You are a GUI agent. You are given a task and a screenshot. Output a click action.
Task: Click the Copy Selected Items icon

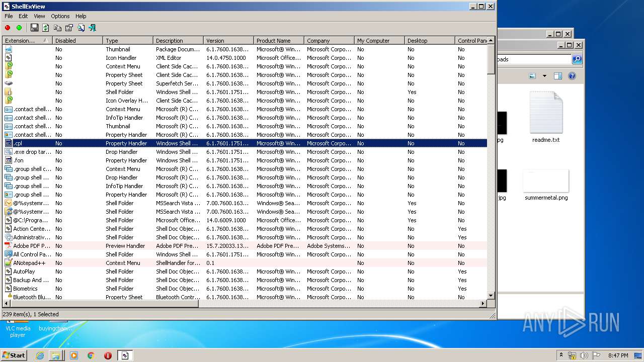pos(57,28)
